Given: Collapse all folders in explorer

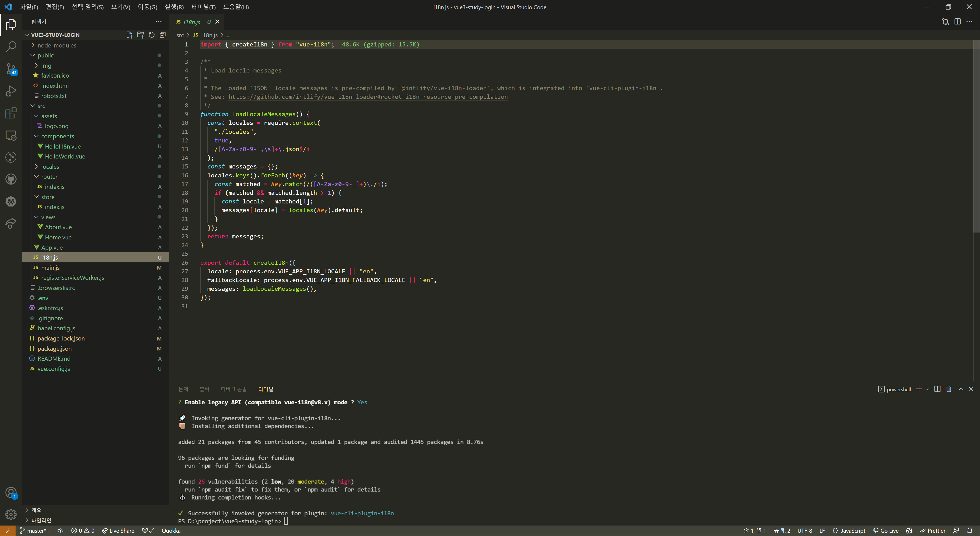Looking at the screenshot, I should (x=163, y=35).
